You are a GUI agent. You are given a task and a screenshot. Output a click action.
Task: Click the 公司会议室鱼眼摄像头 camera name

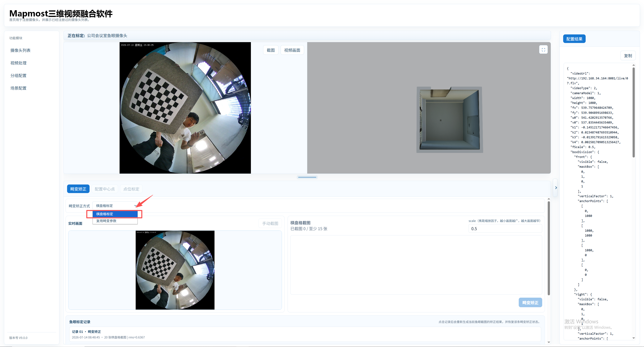tap(107, 36)
